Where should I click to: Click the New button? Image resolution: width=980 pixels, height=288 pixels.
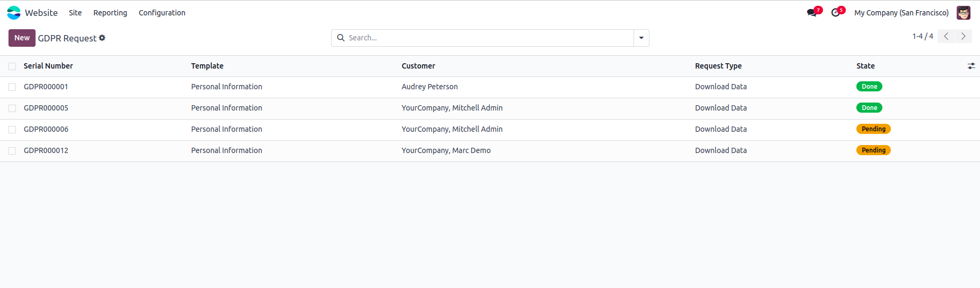22,38
